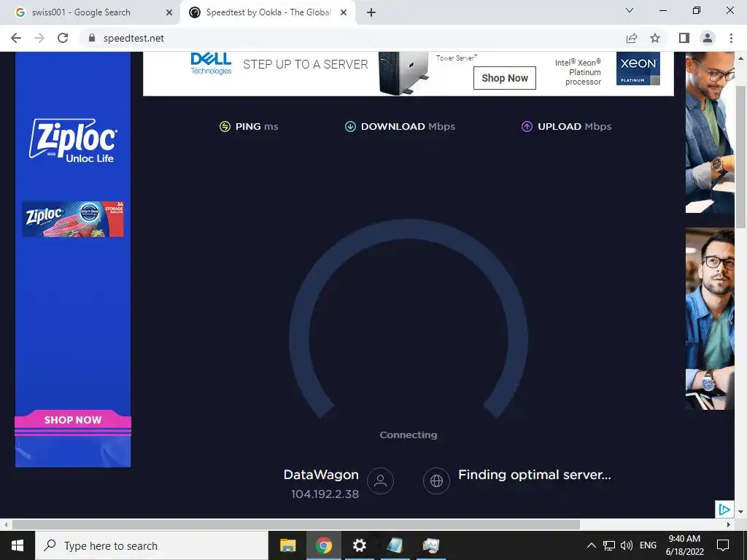
Task: Click the Ziploc Unloc Life logo
Action: [73, 141]
